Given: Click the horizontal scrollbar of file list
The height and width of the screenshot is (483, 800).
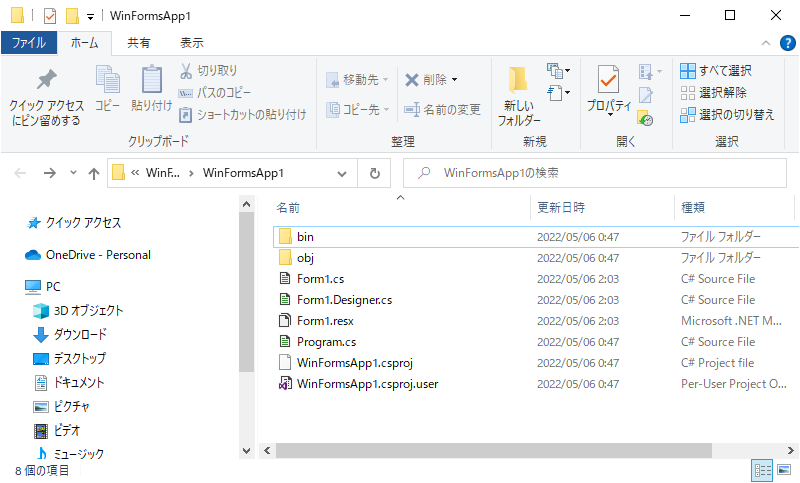Looking at the screenshot, I should [493, 450].
